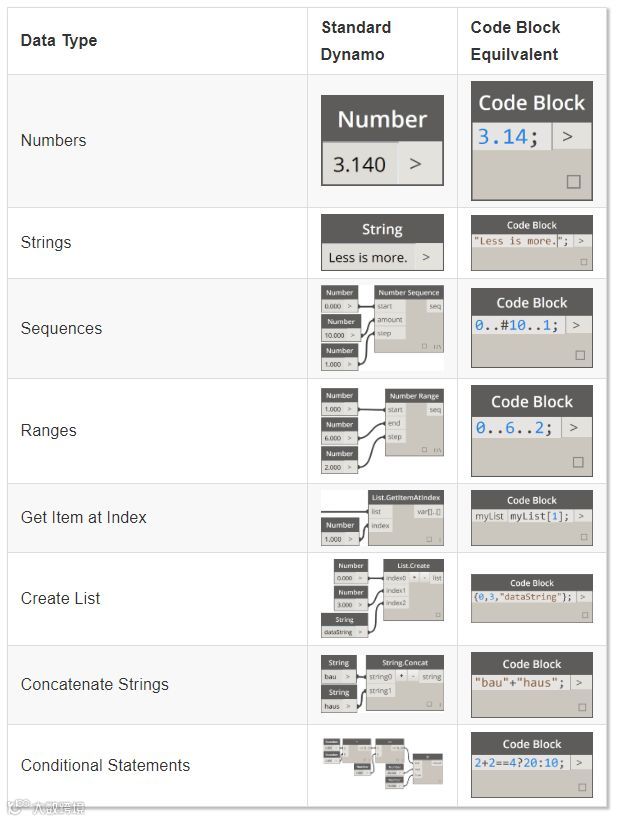The width and height of the screenshot is (641, 821).
Task: Click the Concatenate Strings row label
Action: (x=95, y=684)
